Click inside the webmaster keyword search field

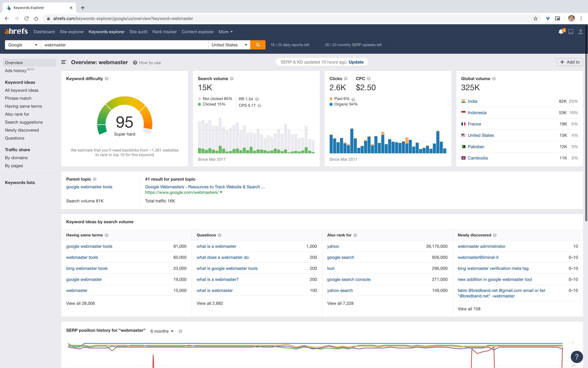[x=123, y=45]
